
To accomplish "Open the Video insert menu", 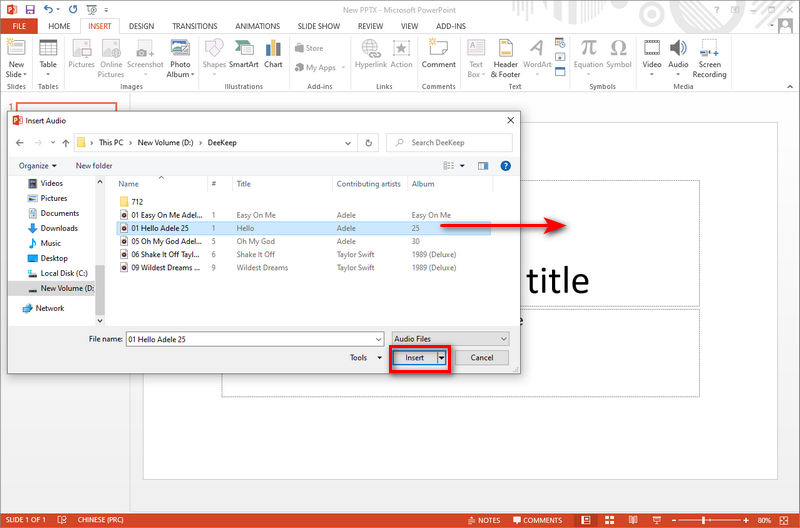I will pyautogui.click(x=652, y=57).
